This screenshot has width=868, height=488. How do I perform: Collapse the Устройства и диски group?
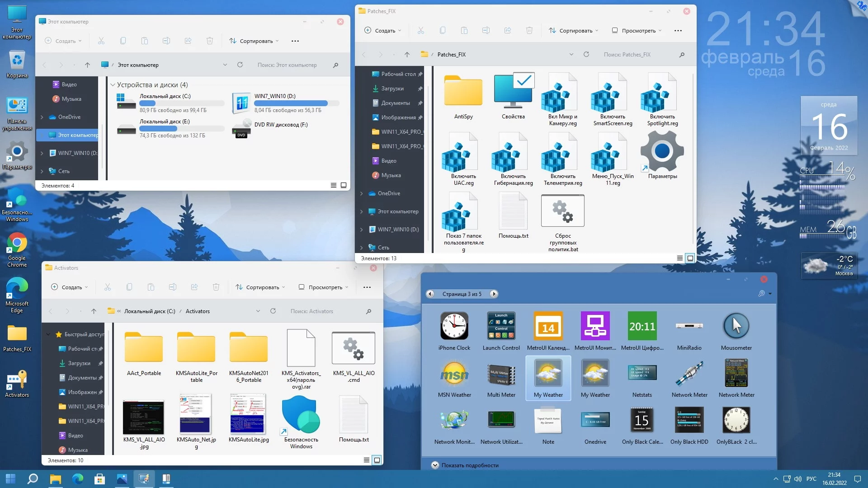(x=113, y=84)
